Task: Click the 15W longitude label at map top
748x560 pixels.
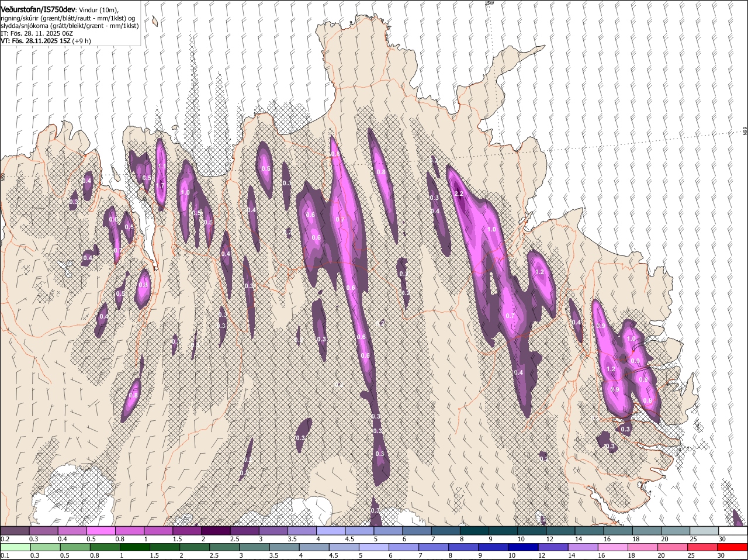Action: (x=490, y=4)
